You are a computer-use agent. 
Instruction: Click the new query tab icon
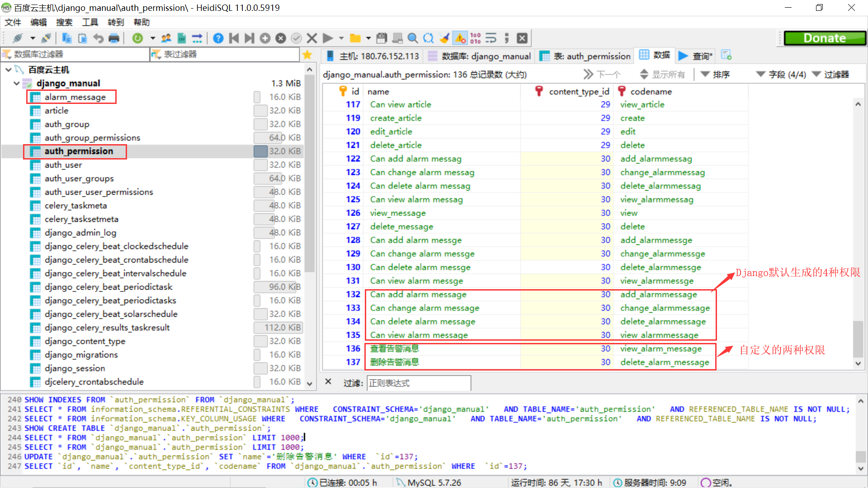point(726,55)
